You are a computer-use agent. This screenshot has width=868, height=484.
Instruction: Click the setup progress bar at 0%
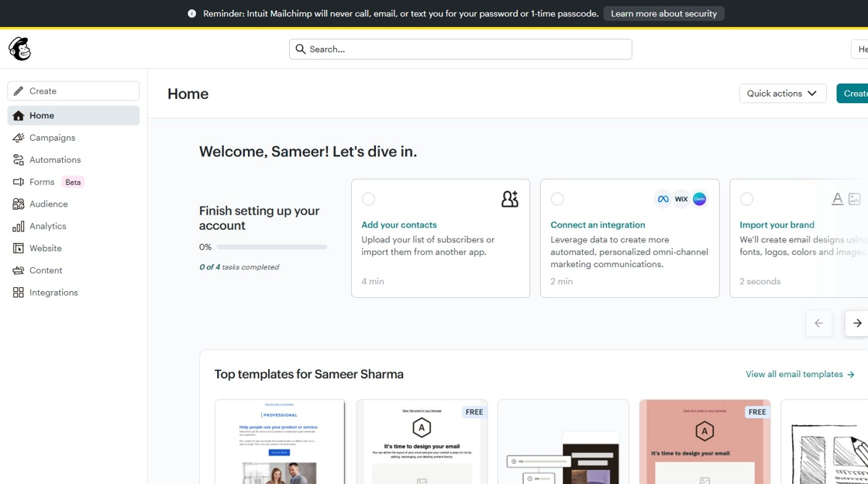(272, 247)
